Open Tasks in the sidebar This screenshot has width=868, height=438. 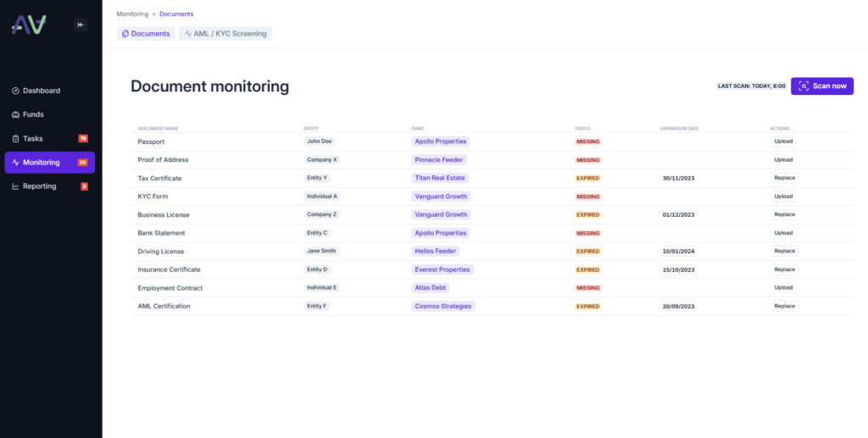click(x=34, y=138)
